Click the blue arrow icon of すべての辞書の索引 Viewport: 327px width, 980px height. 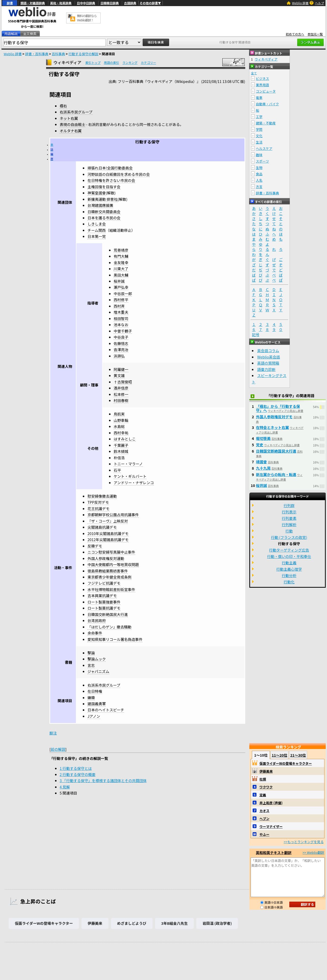[252, 201]
